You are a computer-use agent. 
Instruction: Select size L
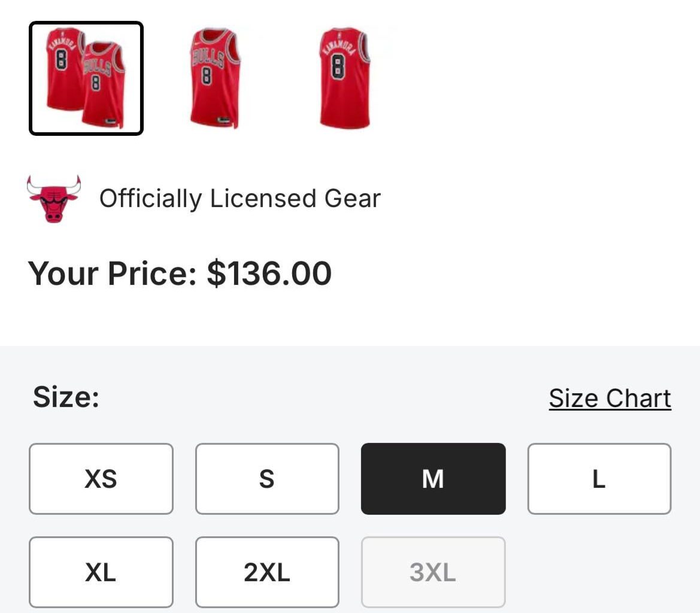599,478
